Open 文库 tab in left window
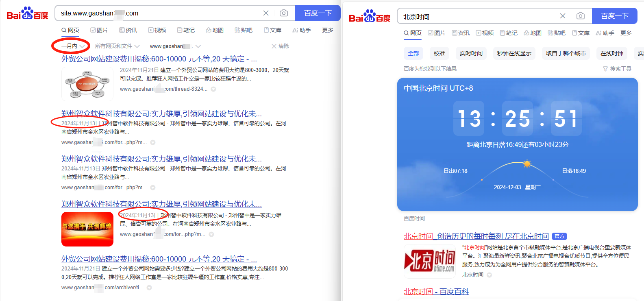The height and width of the screenshot is (301, 644). 272,30
